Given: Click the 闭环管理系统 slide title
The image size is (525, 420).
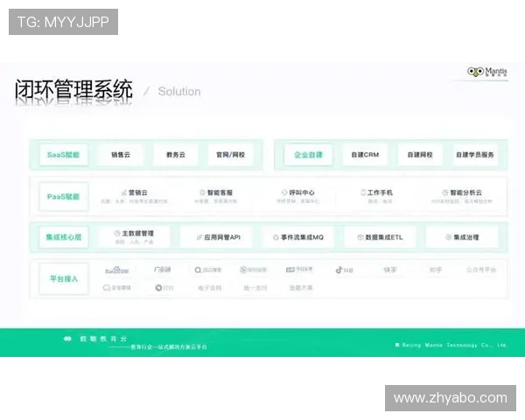Looking at the screenshot, I should pyautogui.click(x=73, y=89).
